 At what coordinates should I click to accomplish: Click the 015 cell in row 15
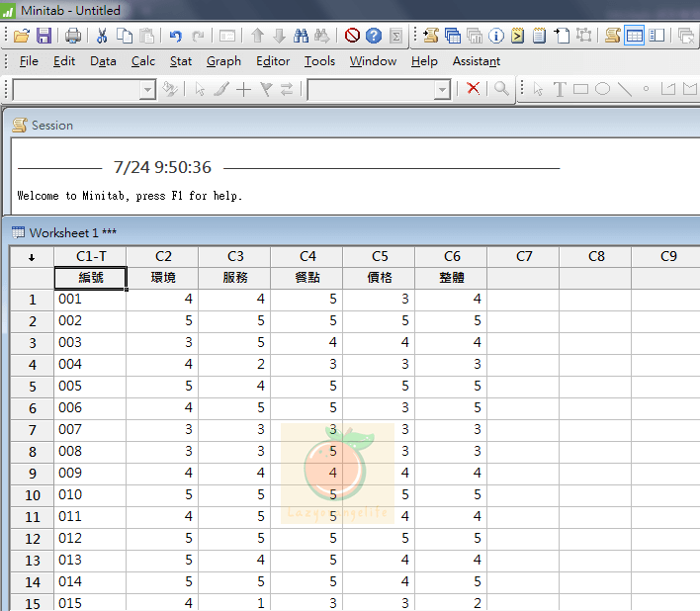[90, 603]
